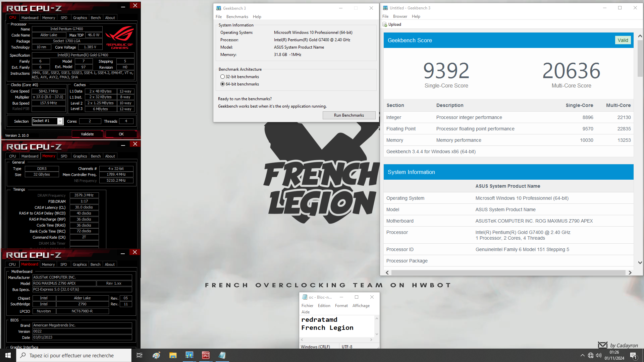The image size is (644, 362).
Task: Open Format menu in Notepad
Action: pyautogui.click(x=341, y=306)
